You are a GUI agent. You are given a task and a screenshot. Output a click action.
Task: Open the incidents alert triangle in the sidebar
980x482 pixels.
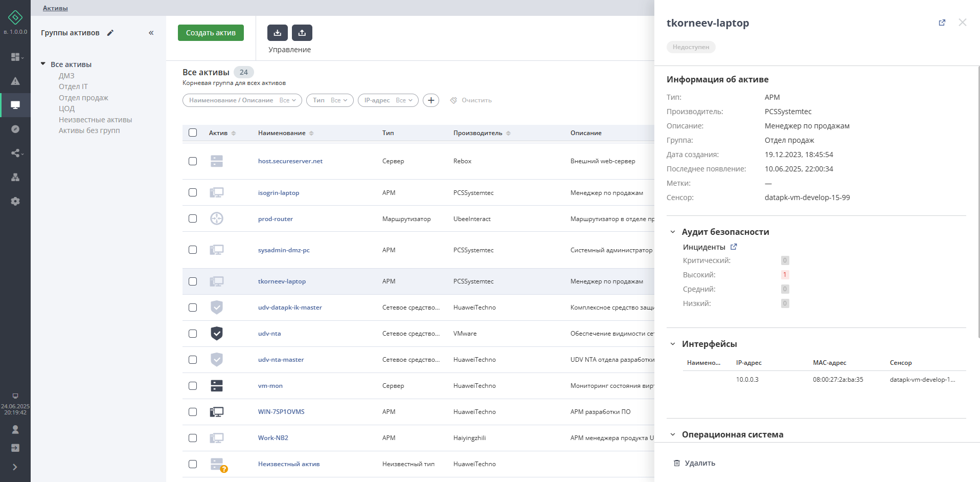point(15,81)
